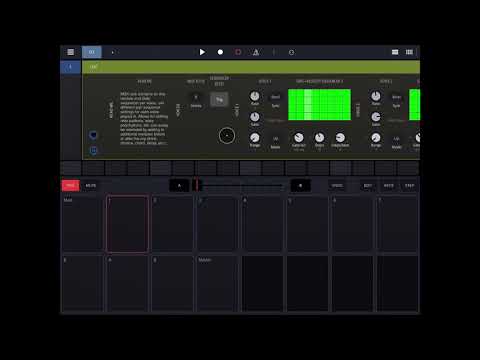Tap pad 6 in the top row
The image size is (480, 360).
(x=352, y=223)
